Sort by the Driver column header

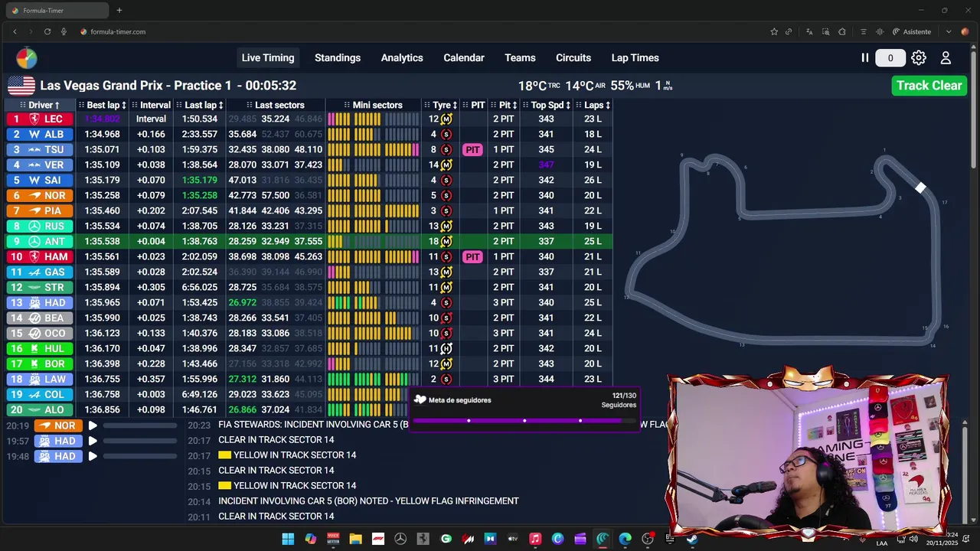[x=41, y=105]
